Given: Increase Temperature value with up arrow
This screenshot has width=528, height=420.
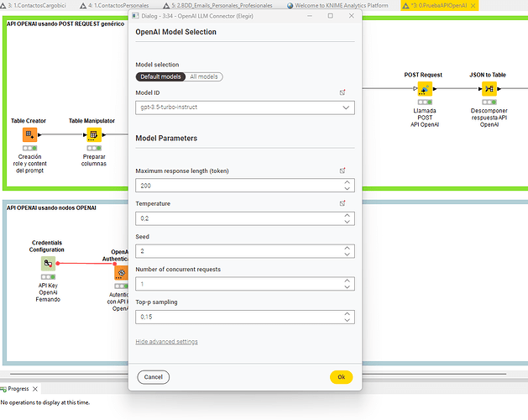Looking at the screenshot, I should tap(347, 215).
